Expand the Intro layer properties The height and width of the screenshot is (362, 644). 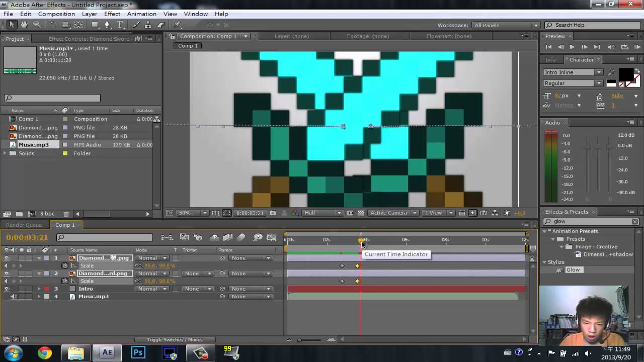point(39,289)
